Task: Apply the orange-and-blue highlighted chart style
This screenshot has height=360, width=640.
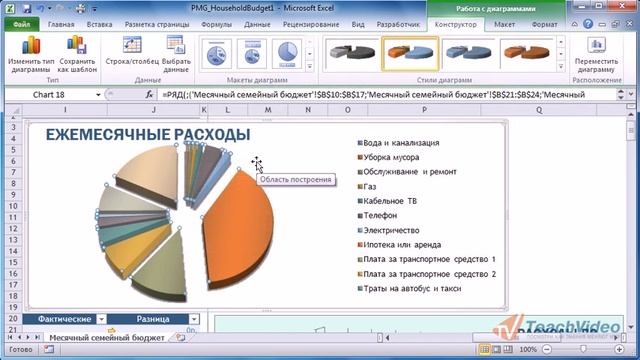Action: (410, 53)
